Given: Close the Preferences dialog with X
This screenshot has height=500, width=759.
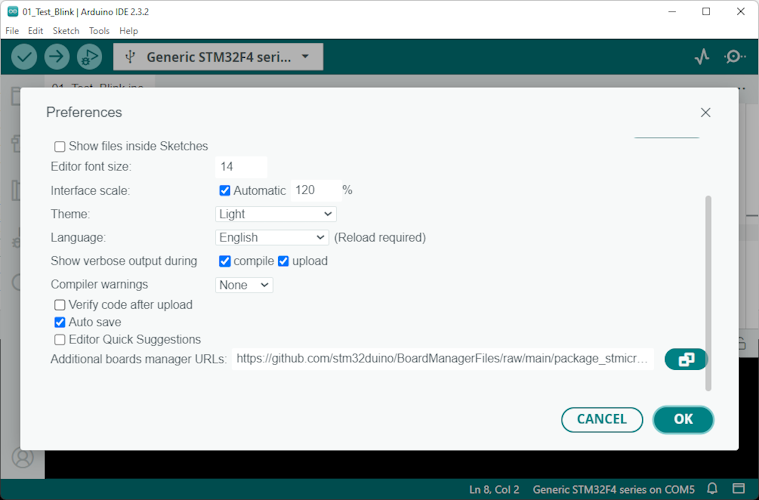Looking at the screenshot, I should 705,112.
